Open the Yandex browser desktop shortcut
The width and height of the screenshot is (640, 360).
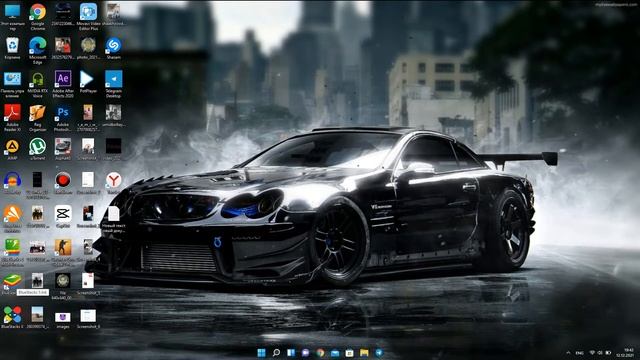[113, 180]
